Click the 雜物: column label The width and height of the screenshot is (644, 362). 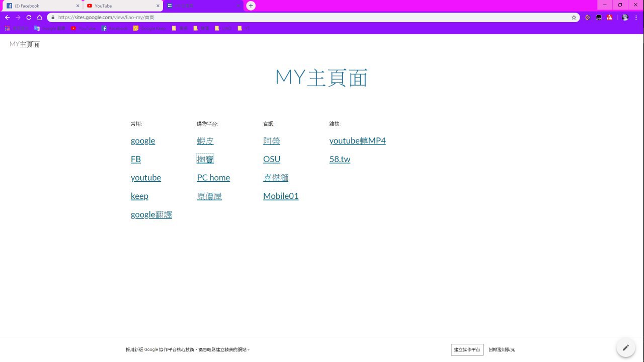[x=335, y=124]
